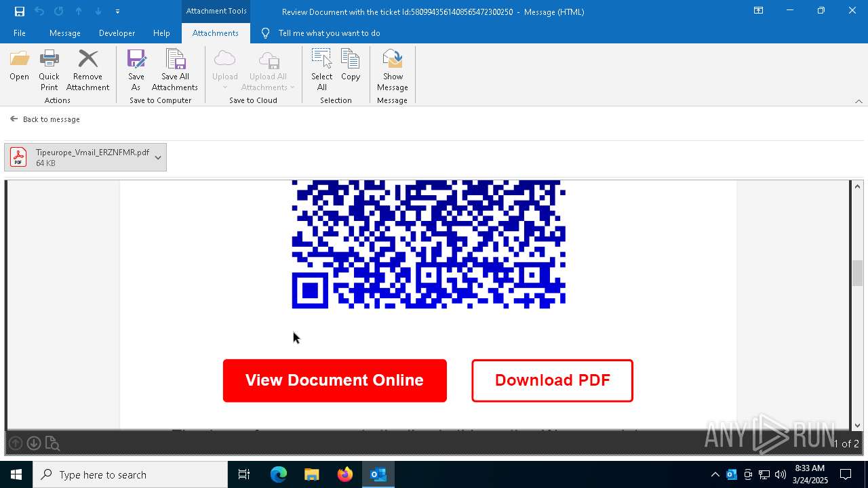Click the Outlook taskbar icon

(378, 474)
